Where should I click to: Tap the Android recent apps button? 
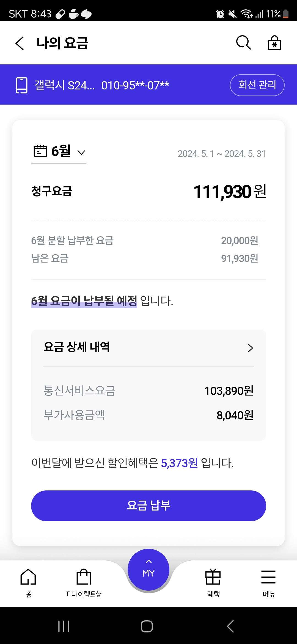(64, 626)
